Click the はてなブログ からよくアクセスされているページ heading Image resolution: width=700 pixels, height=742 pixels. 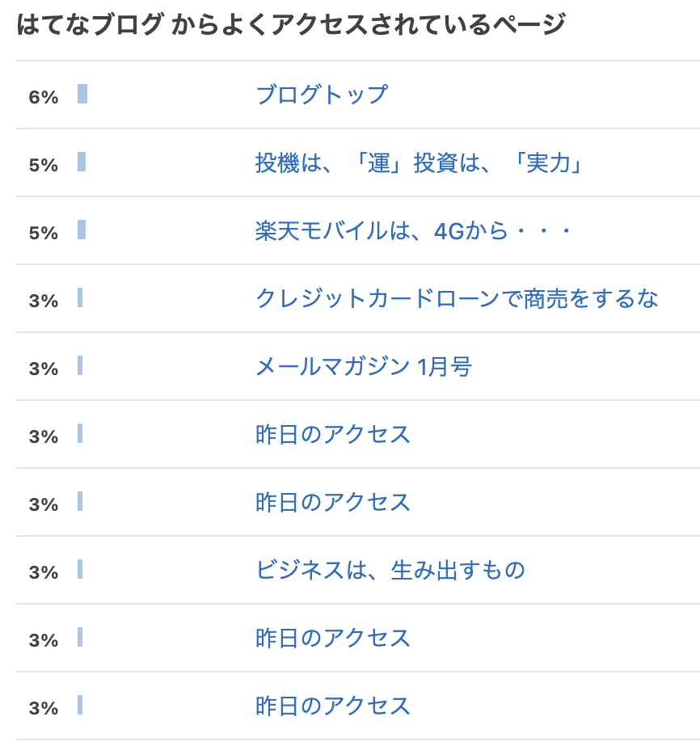[x=291, y=24]
